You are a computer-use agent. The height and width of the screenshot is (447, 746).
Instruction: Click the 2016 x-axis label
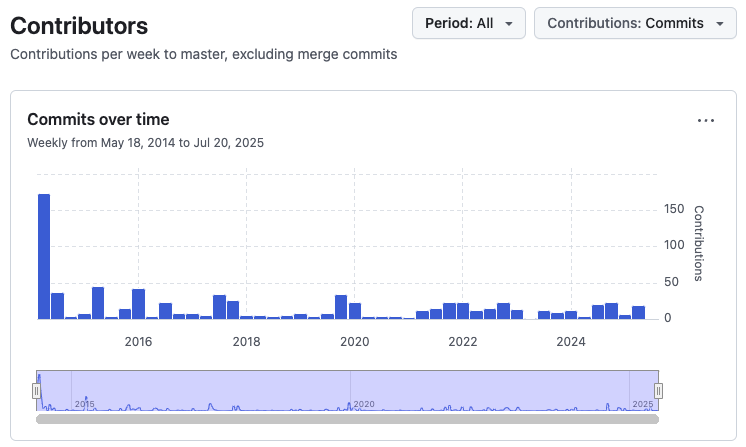click(x=138, y=342)
